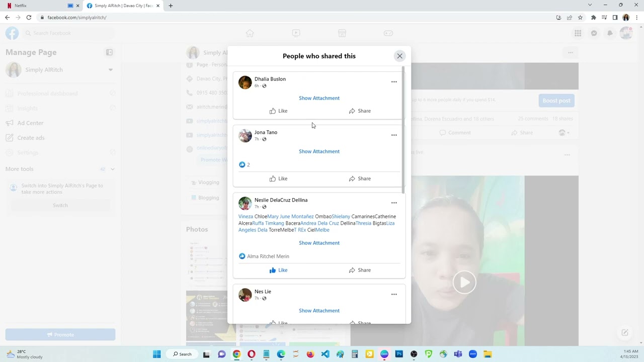Click the Boost post button
This screenshot has width=644, height=362.
pos(556,101)
